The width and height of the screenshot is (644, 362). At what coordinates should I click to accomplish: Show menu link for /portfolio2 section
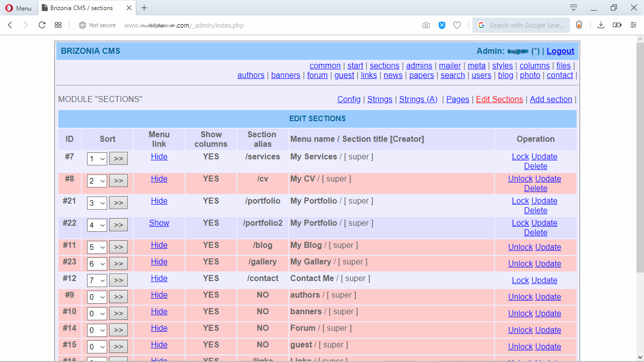point(159,223)
